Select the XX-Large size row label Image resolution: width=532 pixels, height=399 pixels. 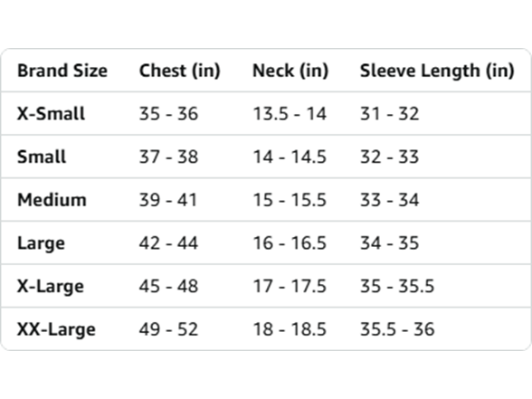[x=56, y=329]
